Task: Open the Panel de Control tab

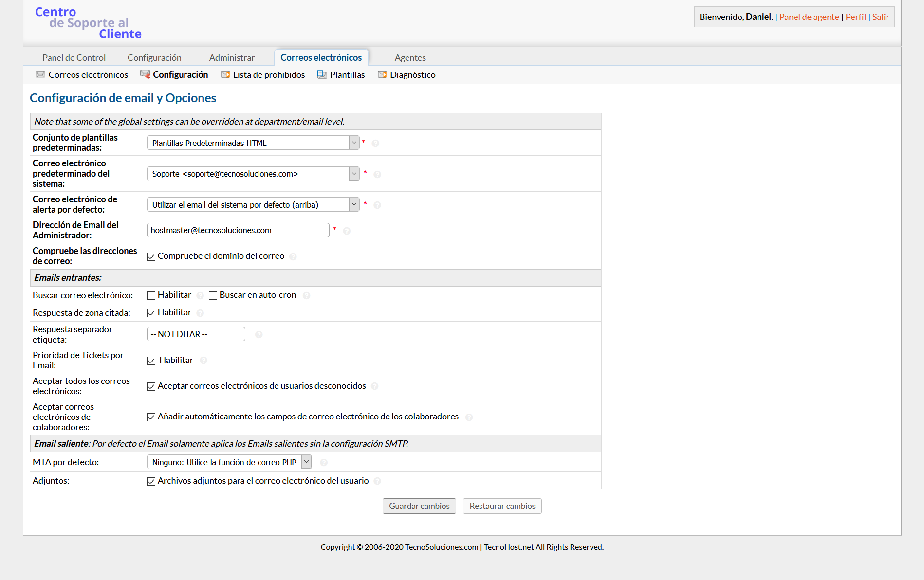Action: tap(74, 57)
